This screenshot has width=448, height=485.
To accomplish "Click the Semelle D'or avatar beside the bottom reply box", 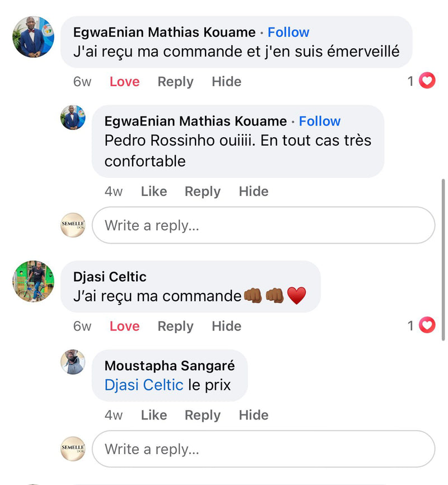I will (x=73, y=449).
